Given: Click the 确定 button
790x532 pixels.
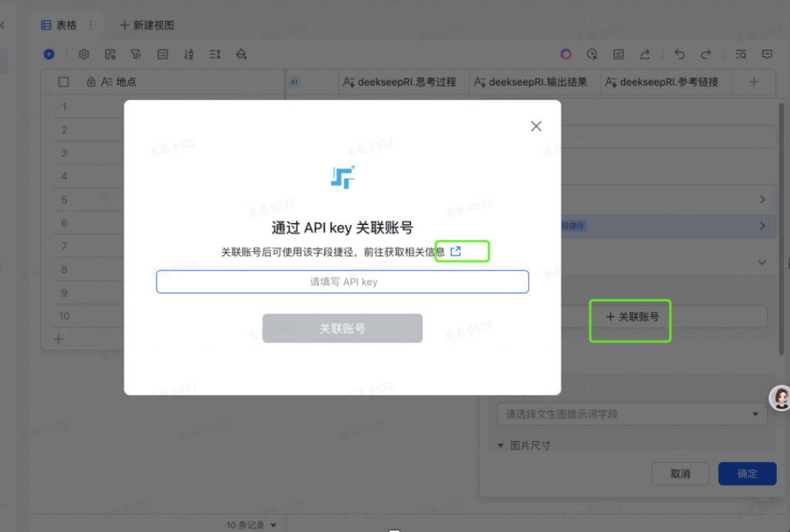Looking at the screenshot, I should click(747, 473).
